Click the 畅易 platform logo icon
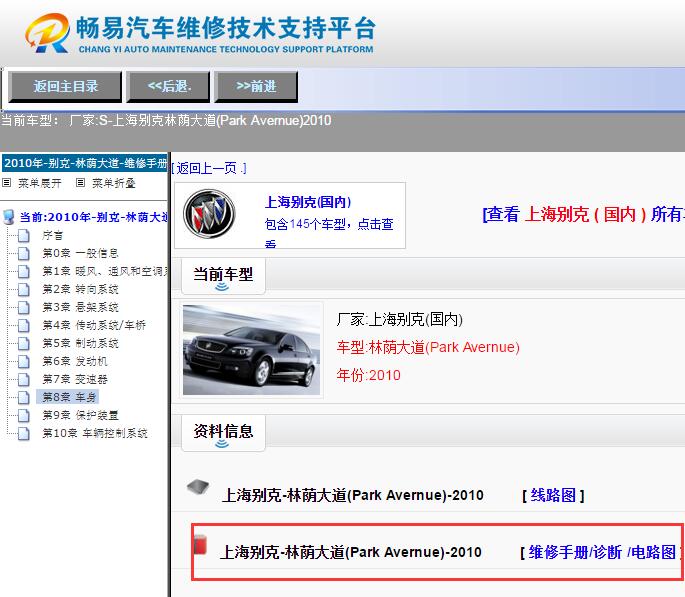Image resolution: width=685 pixels, height=597 pixels. pyautogui.click(x=47, y=33)
